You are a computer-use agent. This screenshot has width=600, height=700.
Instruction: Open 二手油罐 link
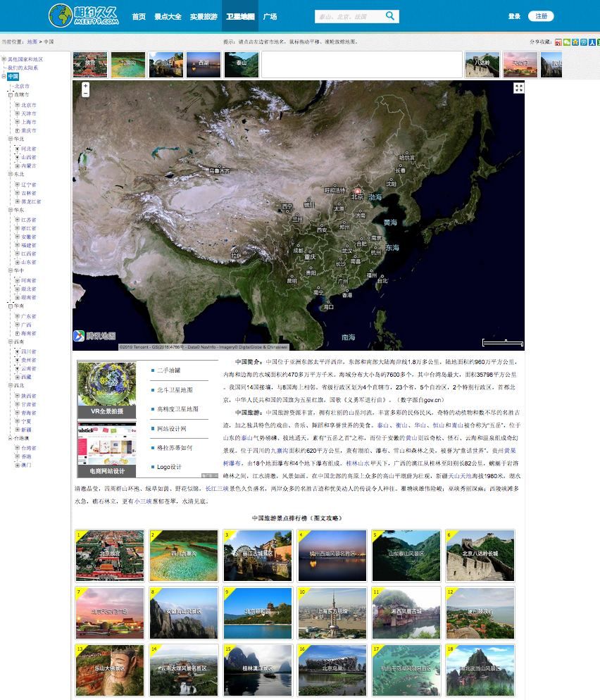click(169, 370)
